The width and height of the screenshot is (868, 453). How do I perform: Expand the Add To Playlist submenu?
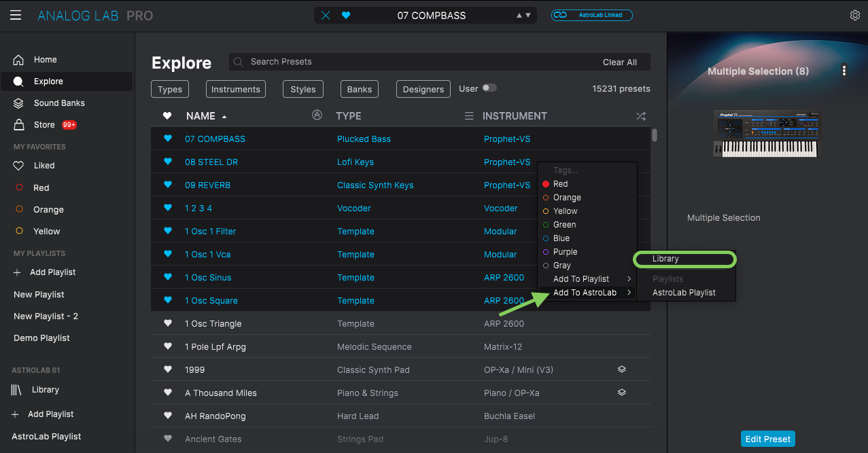point(587,279)
